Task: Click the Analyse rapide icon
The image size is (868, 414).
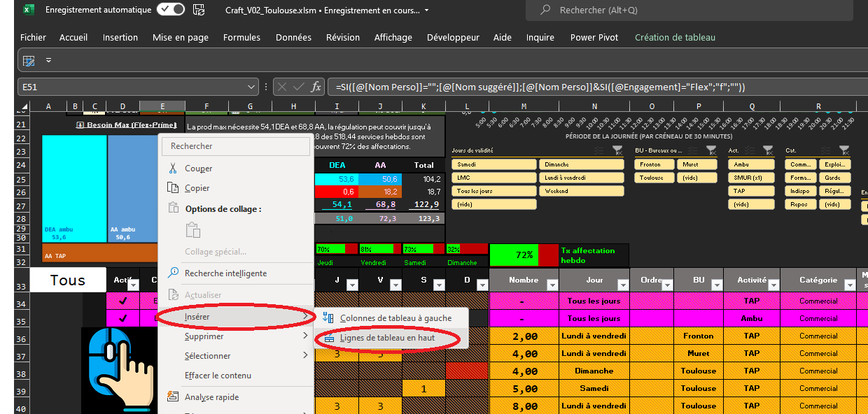Action: pyautogui.click(x=172, y=397)
